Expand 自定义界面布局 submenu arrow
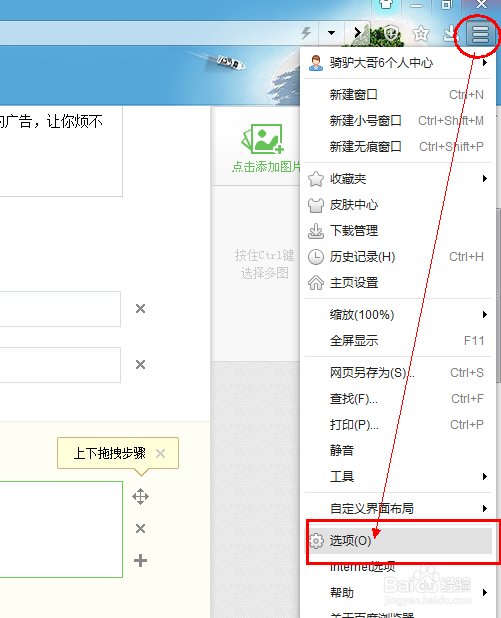Screen dimensions: 501x618 [484, 508]
